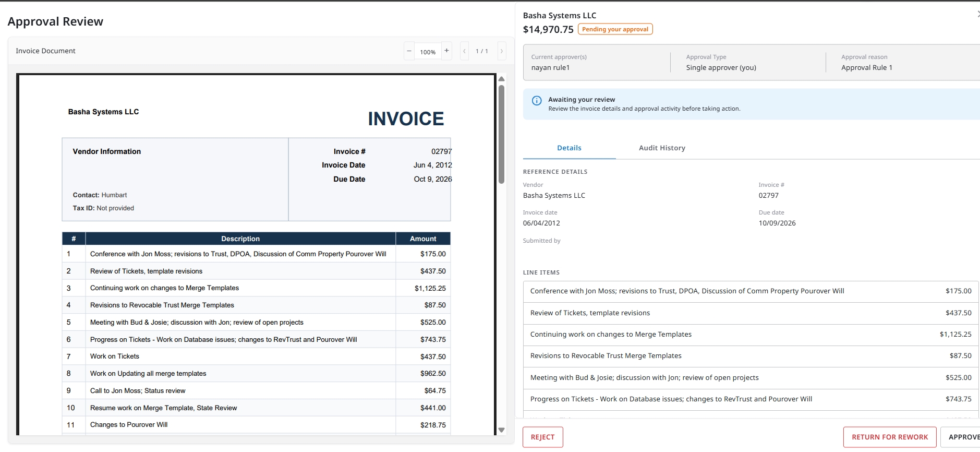This screenshot has height=452, width=980.
Task: Click $1,125.25 amount in line items panel
Action: coord(955,335)
